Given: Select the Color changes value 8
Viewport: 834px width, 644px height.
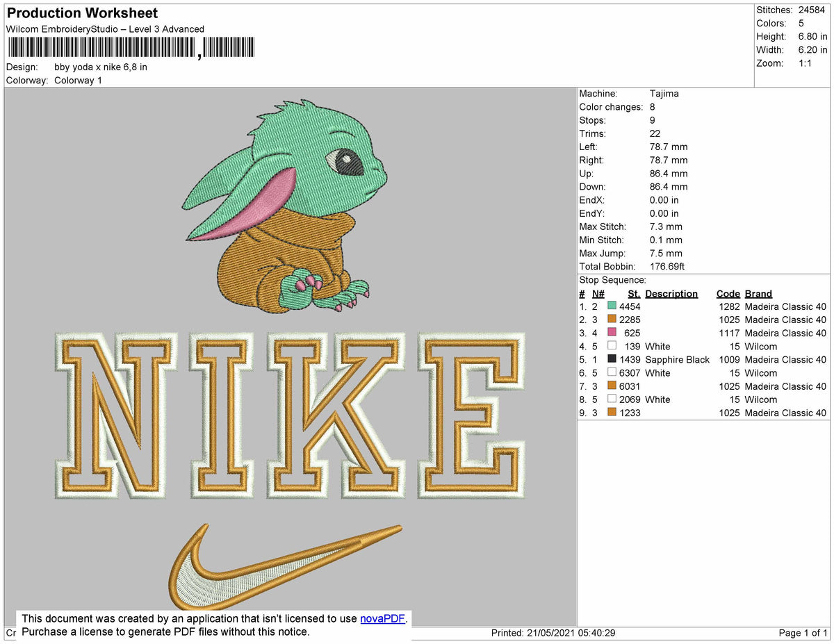Looking at the screenshot, I should (x=653, y=107).
